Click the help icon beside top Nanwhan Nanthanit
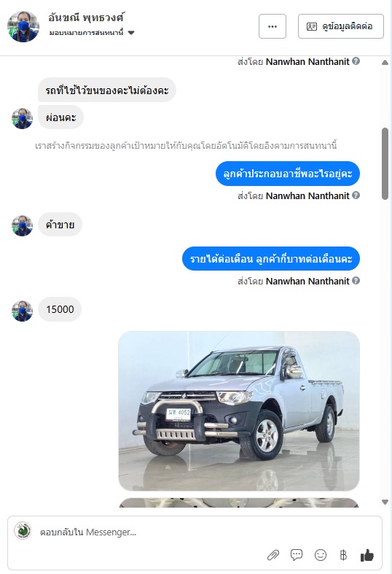392x574 pixels. click(356, 61)
